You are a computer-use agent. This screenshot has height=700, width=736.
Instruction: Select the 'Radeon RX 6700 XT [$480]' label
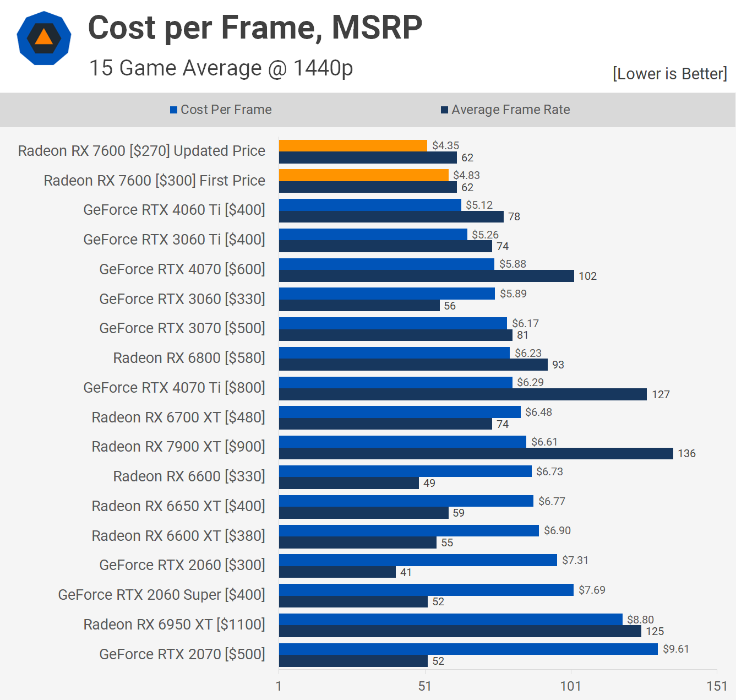[x=178, y=417]
